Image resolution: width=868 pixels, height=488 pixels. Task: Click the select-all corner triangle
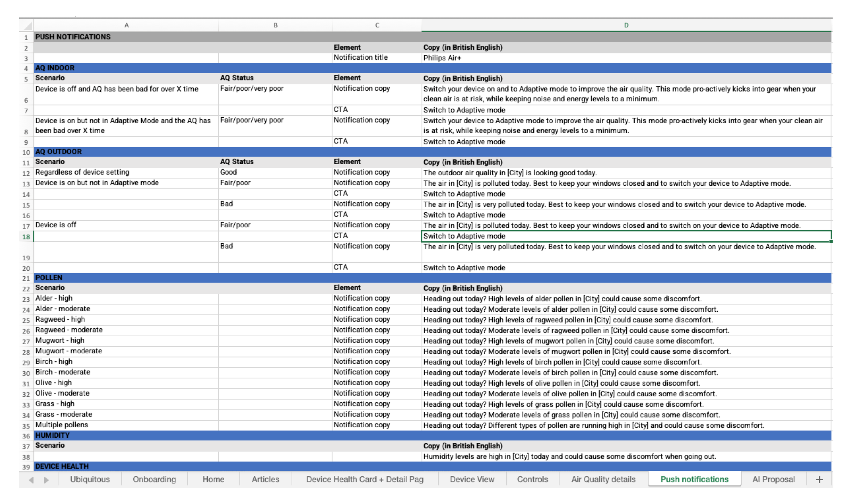point(27,25)
